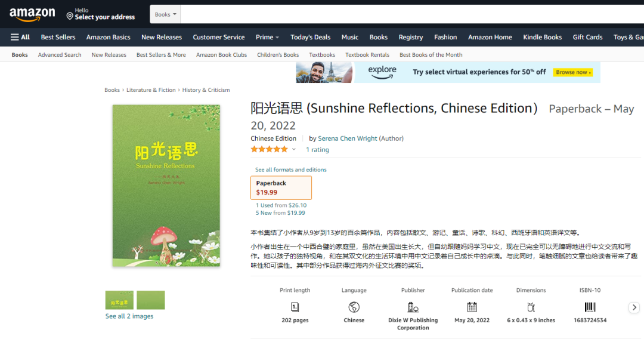
Task: Open Best Books of the Month
Action: 431,55
